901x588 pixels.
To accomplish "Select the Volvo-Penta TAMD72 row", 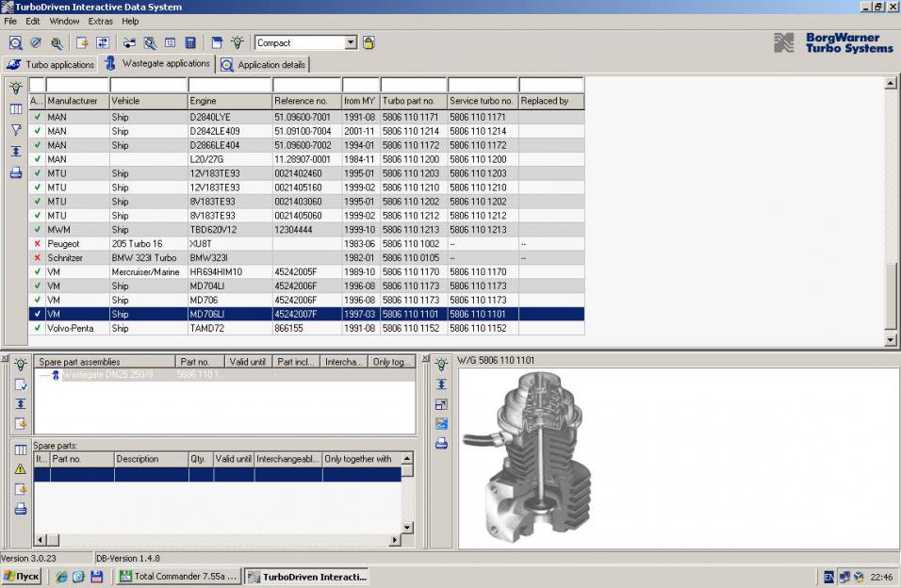I will coord(307,328).
